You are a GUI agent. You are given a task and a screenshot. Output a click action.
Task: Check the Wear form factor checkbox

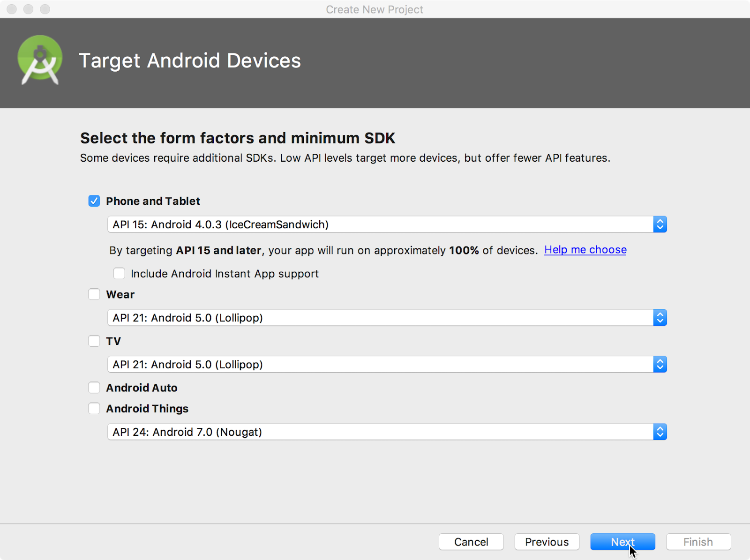[94, 294]
